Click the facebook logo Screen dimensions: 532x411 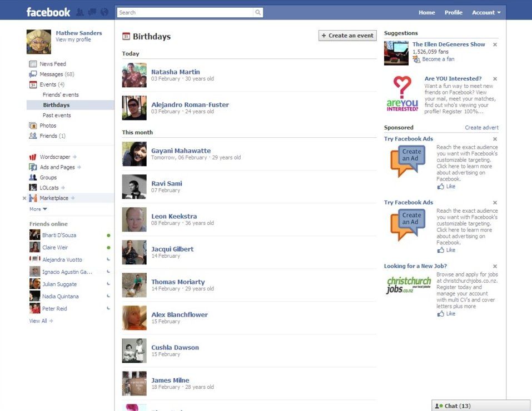[x=48, y=12]
